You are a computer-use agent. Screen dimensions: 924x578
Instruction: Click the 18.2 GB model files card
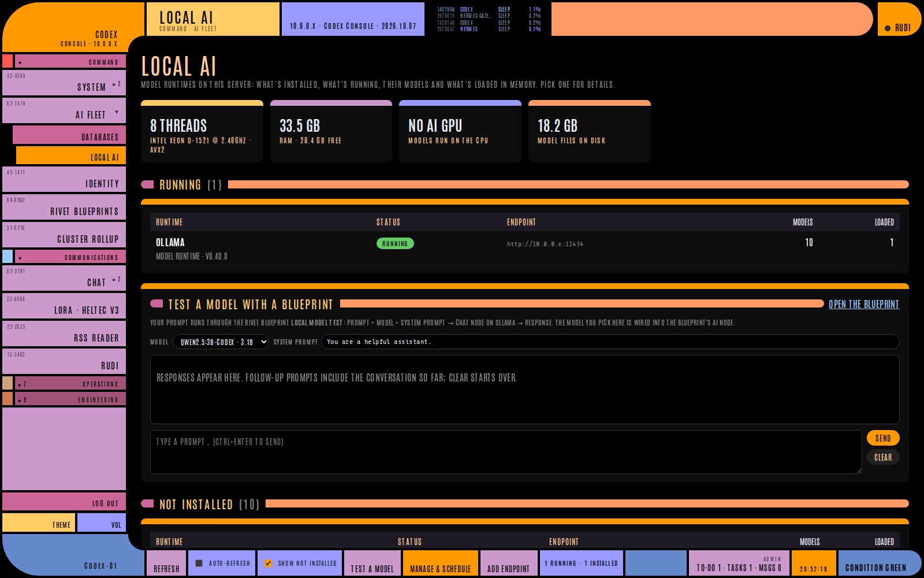590,131
